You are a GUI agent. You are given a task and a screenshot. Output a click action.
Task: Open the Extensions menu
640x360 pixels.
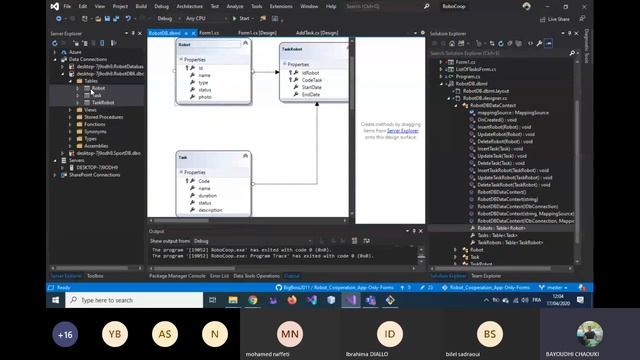[x=281, y=6]
